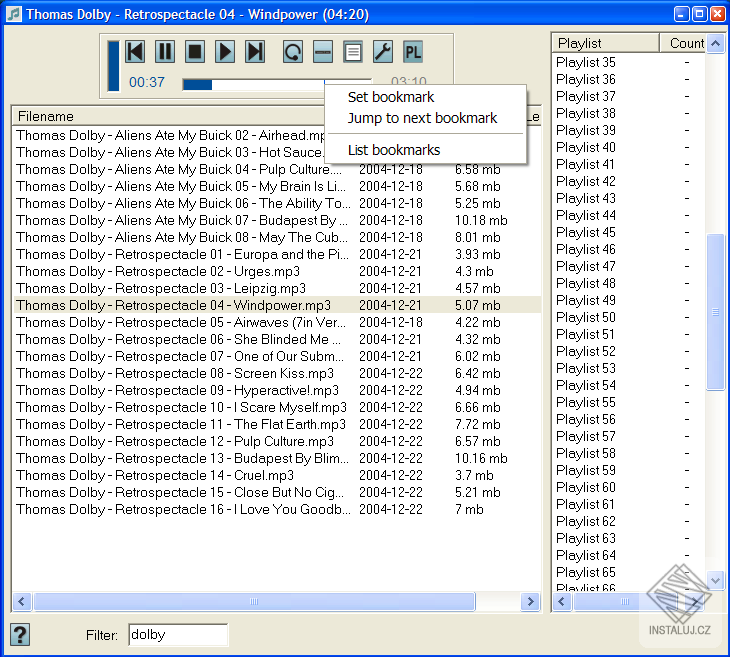Select Retrospectacle 09 - Hyperactive!.mp3
Viewport: 730px width, 657px height.
[x=277, y=390]
